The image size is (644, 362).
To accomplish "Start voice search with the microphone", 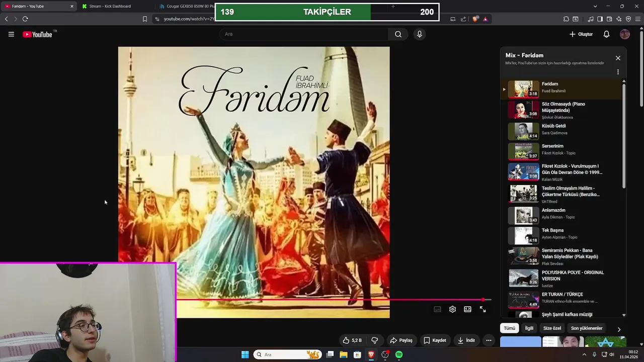I will pyautogui.click(x=420, y=34).
